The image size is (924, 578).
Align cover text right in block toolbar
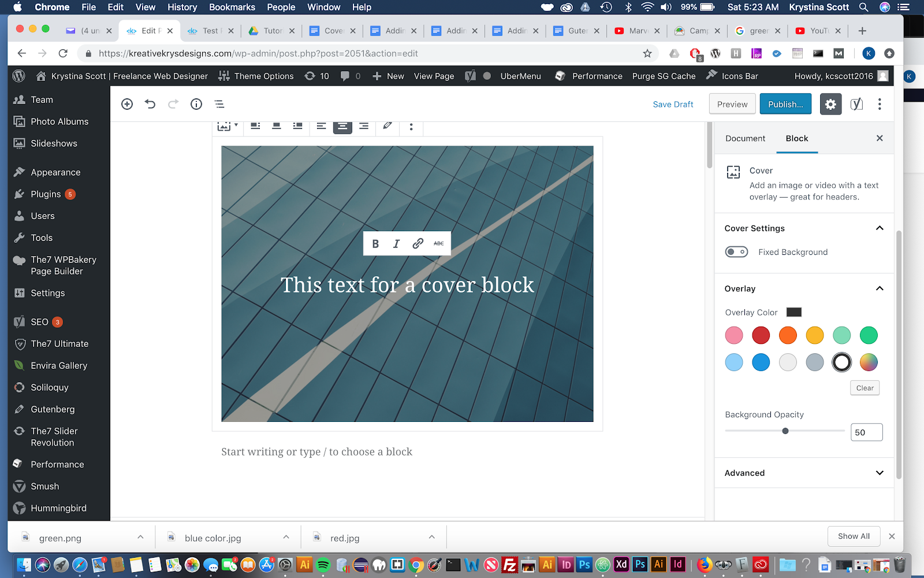tap(364, 125)
